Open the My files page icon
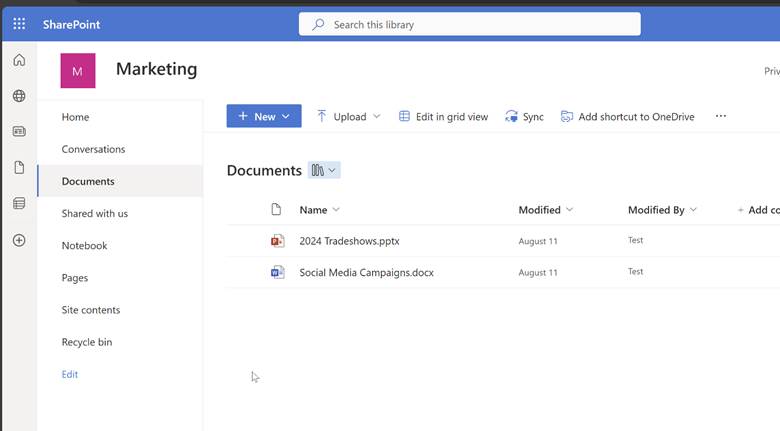The width and height of the screenshot is (780, 431). click(x=19, y=167)
